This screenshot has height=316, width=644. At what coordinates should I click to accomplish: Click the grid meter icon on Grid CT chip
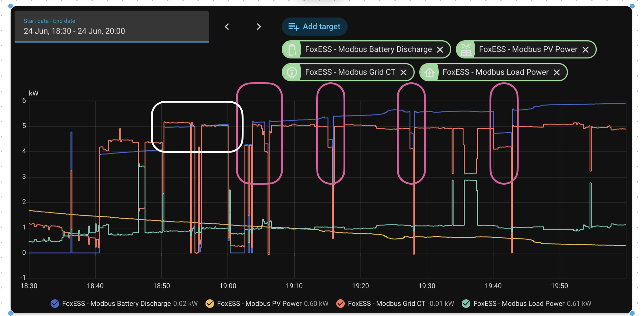point(292,72)
